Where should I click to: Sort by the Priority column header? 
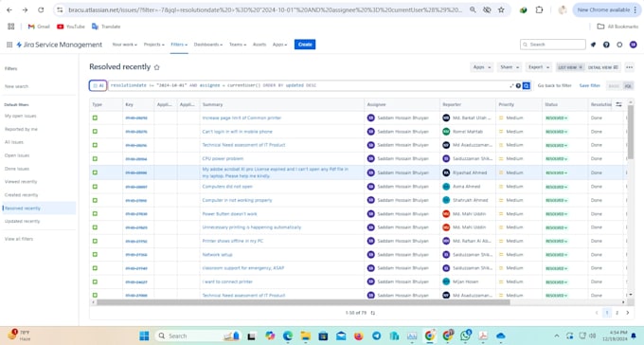506,104
